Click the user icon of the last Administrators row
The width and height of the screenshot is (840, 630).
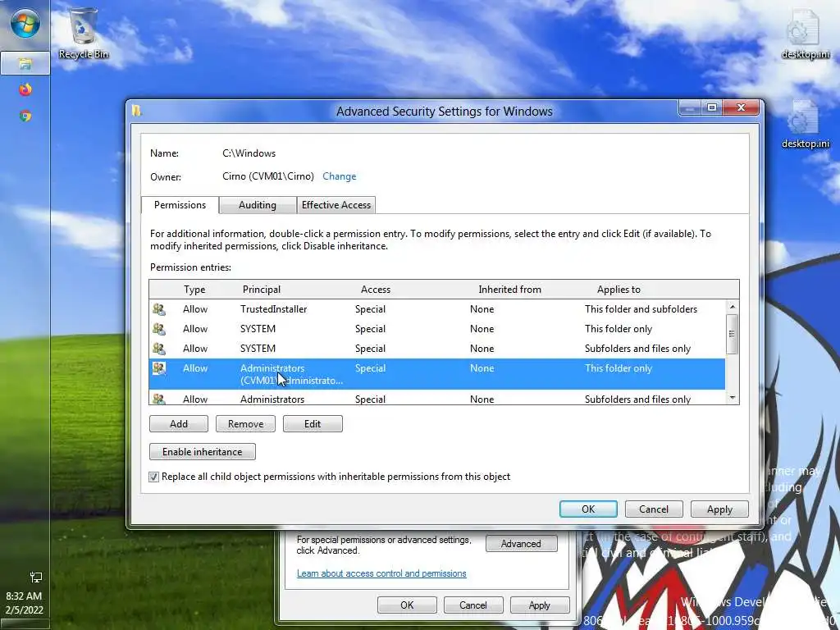158,399
